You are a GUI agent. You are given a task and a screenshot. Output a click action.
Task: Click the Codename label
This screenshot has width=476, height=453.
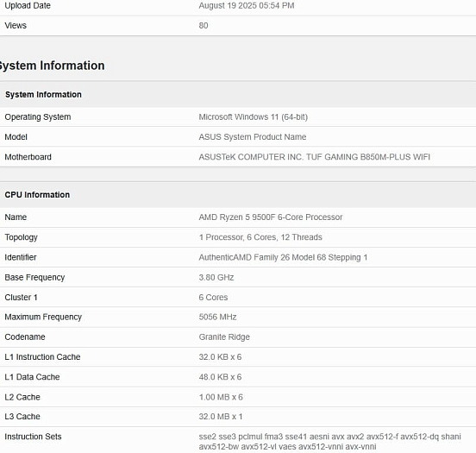[25, 337]
